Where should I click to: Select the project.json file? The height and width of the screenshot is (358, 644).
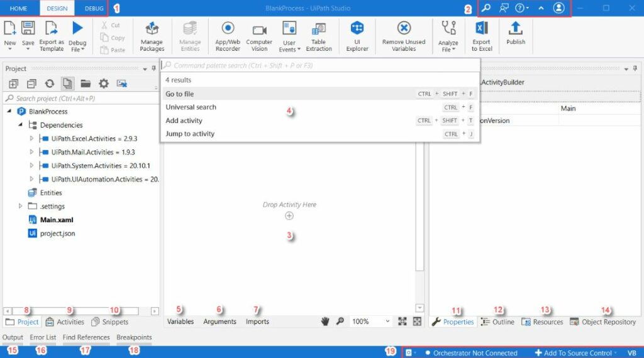[x=57, y=234]
